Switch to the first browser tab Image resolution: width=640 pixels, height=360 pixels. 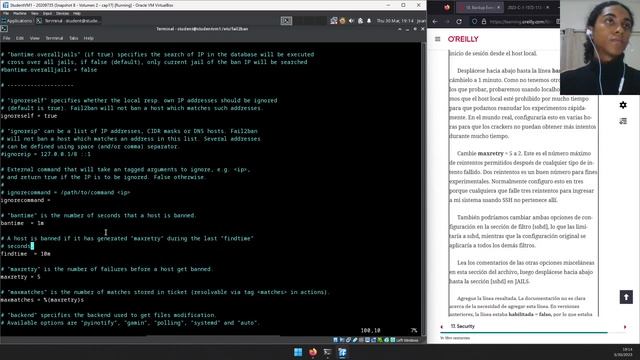480,7
